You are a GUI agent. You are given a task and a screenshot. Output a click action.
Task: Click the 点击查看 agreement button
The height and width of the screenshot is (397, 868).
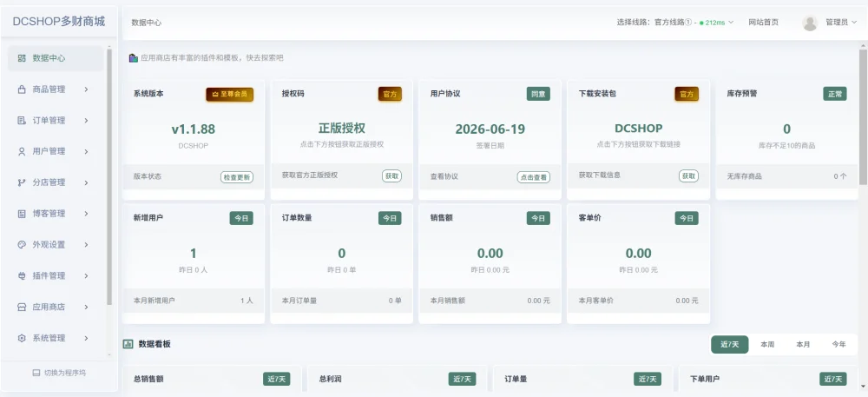click(534, 177)
